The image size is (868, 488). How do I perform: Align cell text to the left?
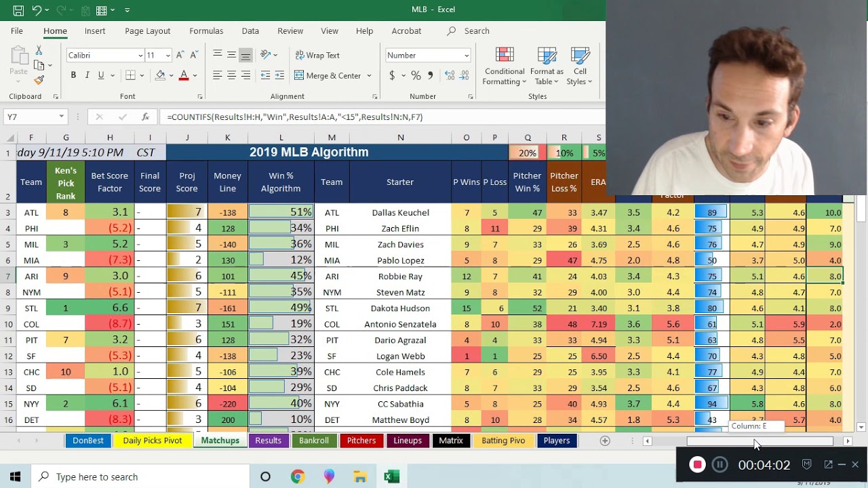[x=217, y=75]
